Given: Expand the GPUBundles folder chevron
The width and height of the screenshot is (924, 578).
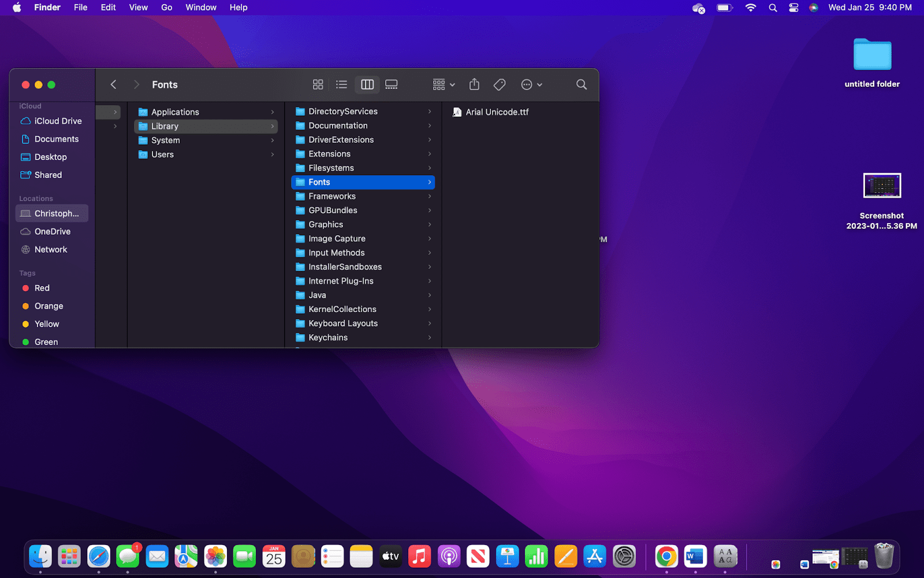Looking at the screenshot, I should tap(430, 210).
